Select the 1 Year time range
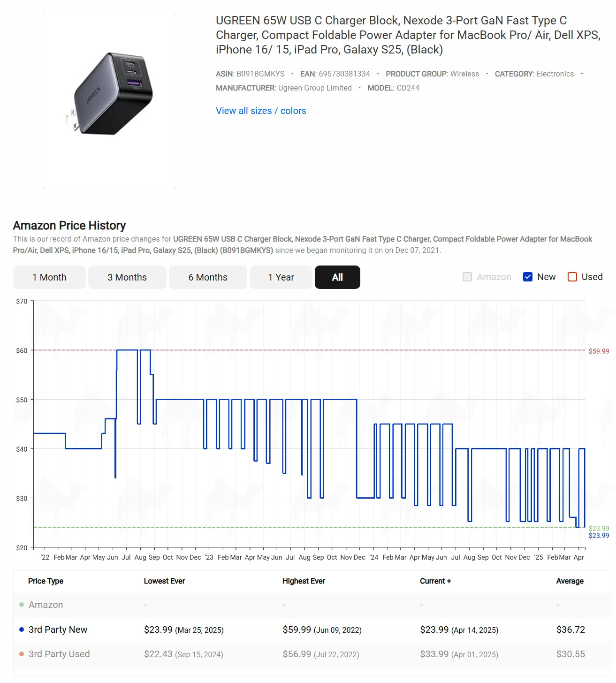This screenshot has width=616, height=683. click(281, 277)
